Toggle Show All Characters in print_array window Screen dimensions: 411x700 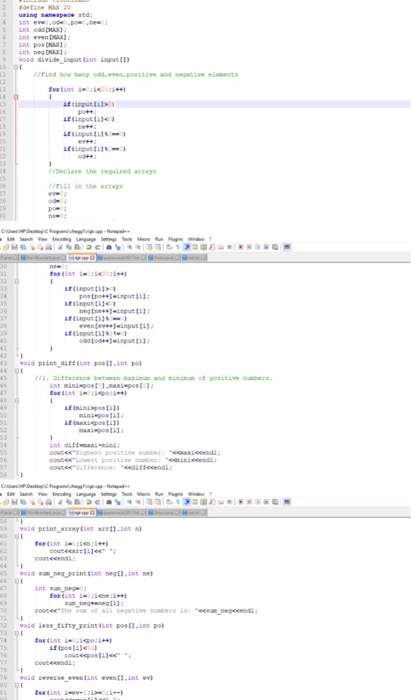coord(178,502)
